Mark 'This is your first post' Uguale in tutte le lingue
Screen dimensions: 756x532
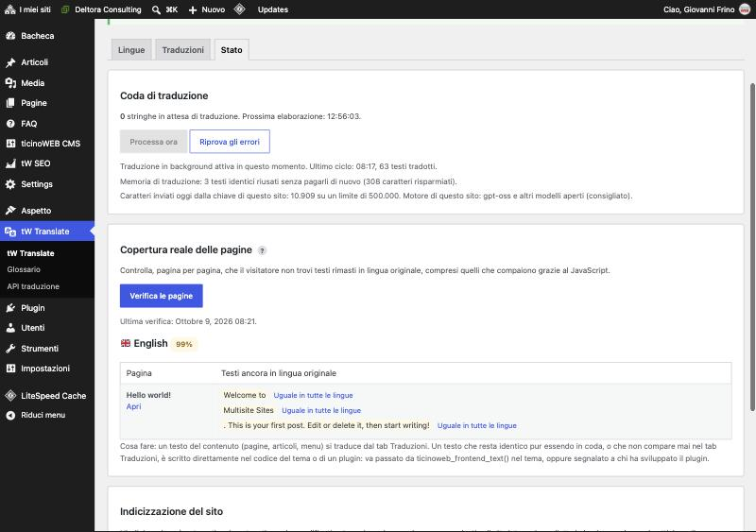click(477, 425)
